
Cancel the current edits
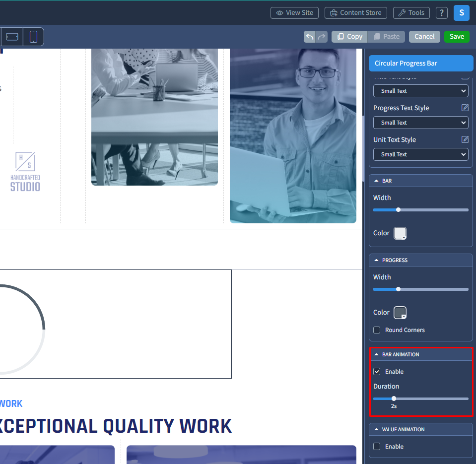[x=424, y=37]
